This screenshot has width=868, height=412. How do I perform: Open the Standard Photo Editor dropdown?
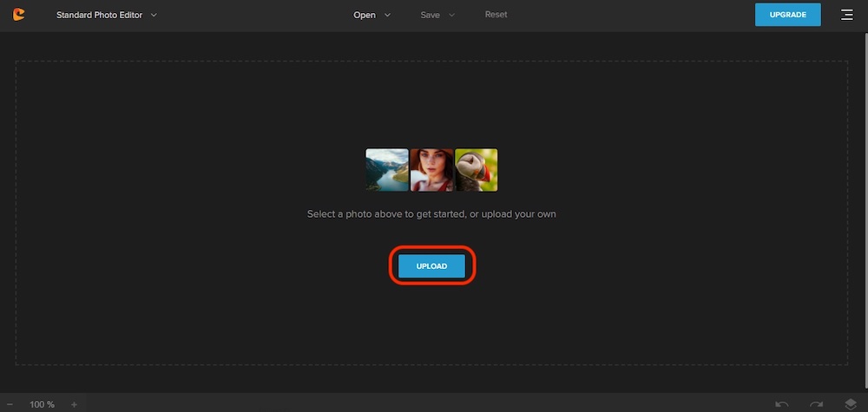coord(106,15)
